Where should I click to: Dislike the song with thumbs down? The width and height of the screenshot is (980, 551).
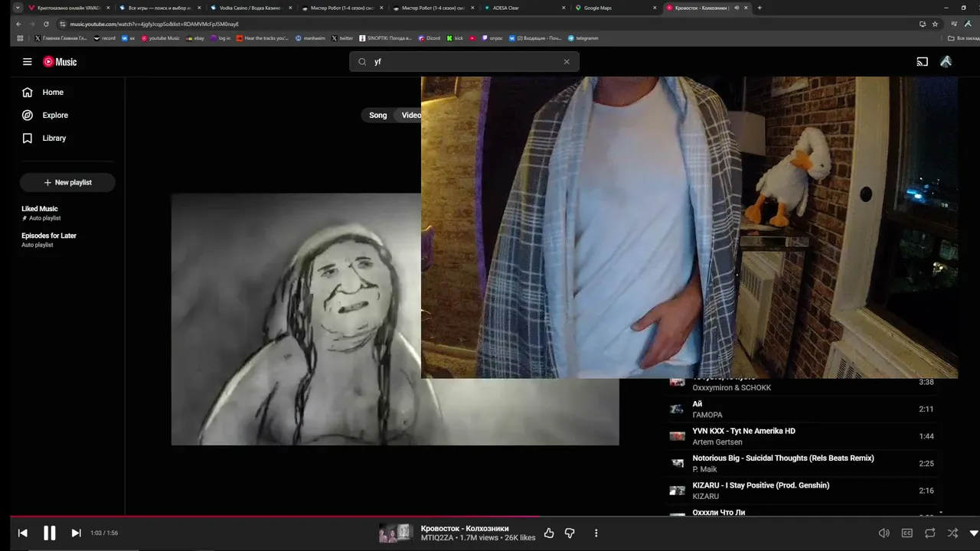[570, 533]
